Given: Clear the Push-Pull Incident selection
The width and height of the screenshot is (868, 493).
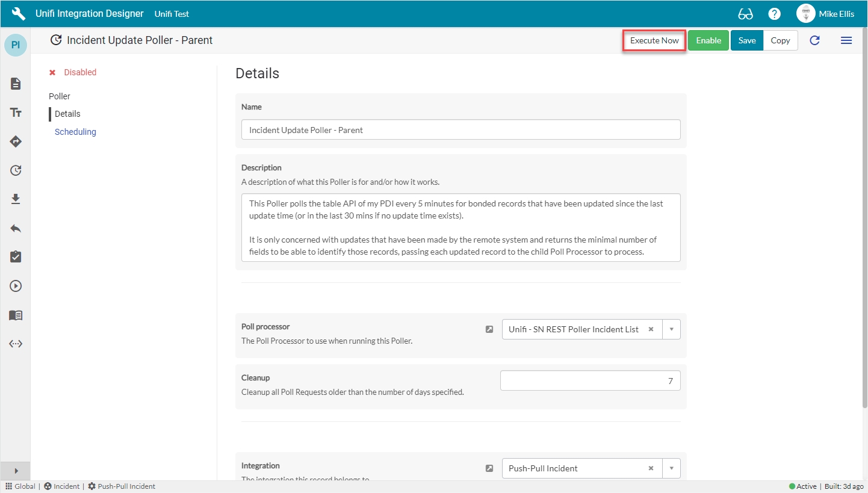Looking at the screenshot, I should (x=651, y=468).
